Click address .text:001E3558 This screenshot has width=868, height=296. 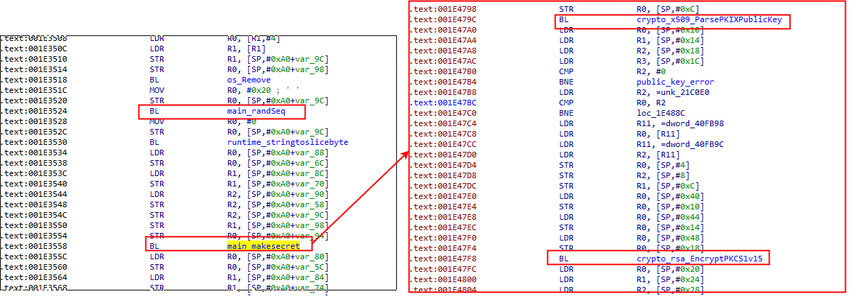[35, 246]
